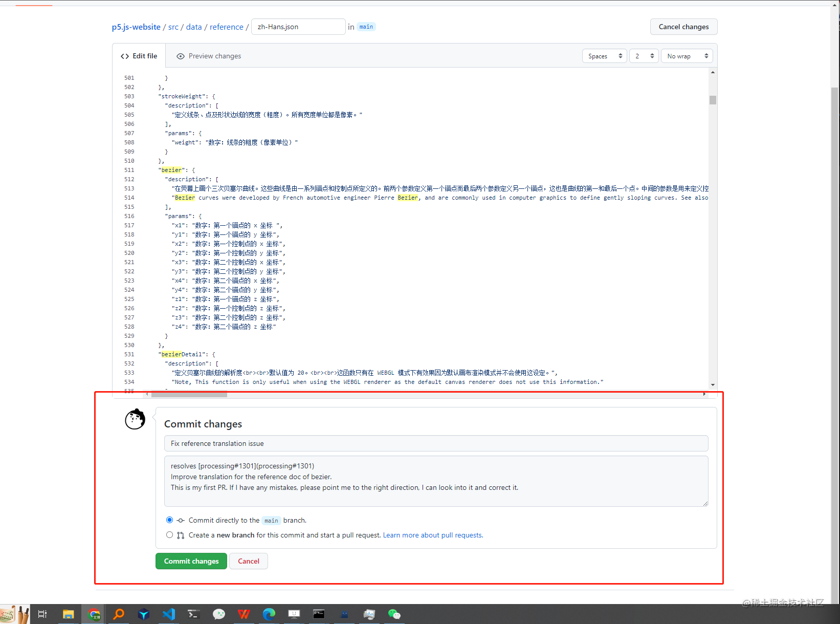The width and height of the screenshot is (840, 624).
Task: Edit the zh-Hans.json filename field
Action: click(298, 27)
